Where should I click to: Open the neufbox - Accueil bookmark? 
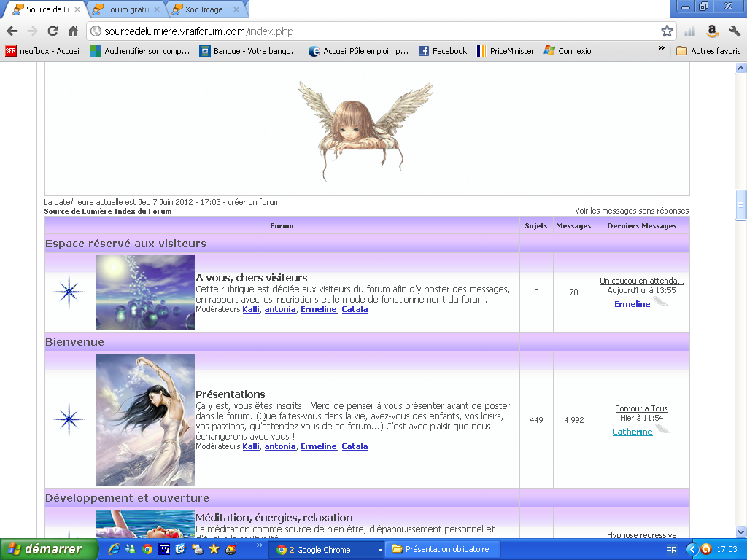click(43, 51)
